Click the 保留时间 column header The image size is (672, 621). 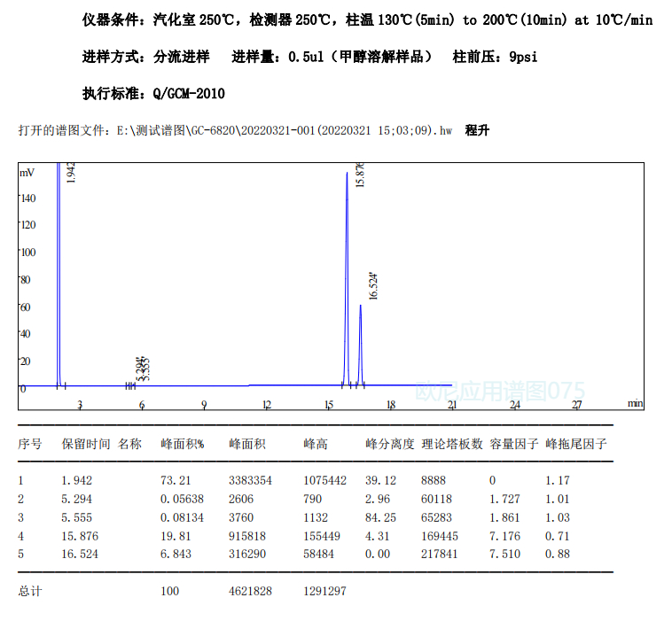click(x=85, y=444)
